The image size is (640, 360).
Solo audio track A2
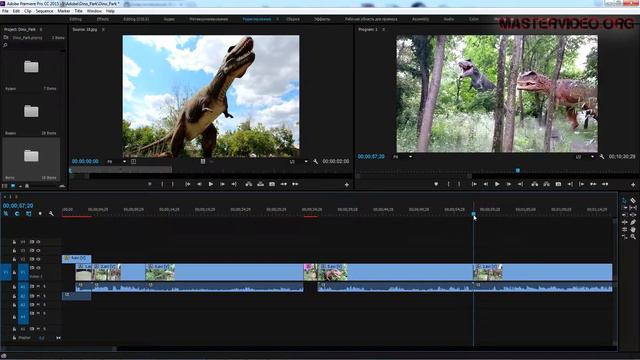pos(44,296)
